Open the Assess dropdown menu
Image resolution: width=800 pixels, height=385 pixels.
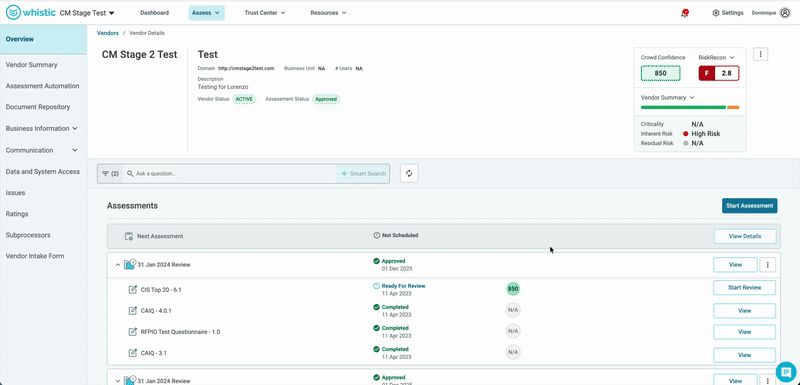point(206,13)
